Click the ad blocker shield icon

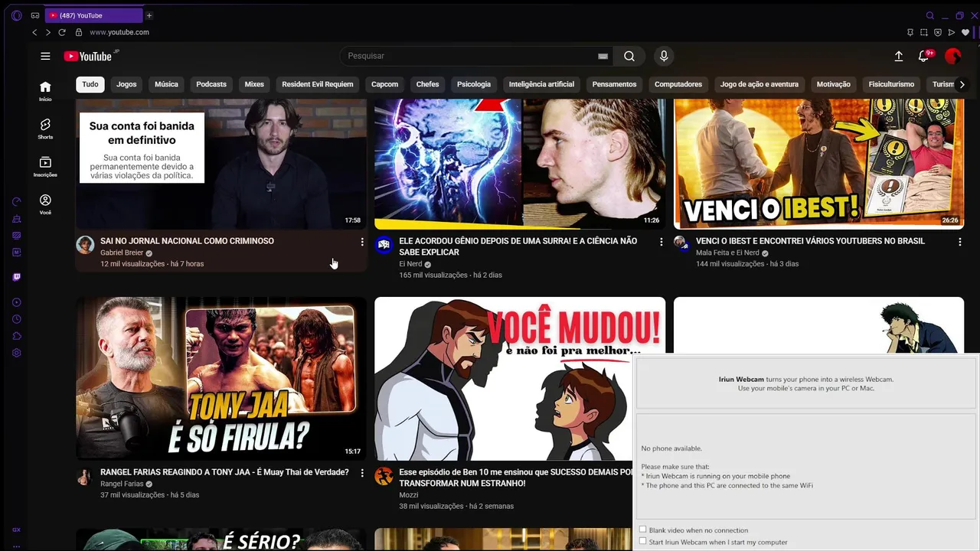938,32
